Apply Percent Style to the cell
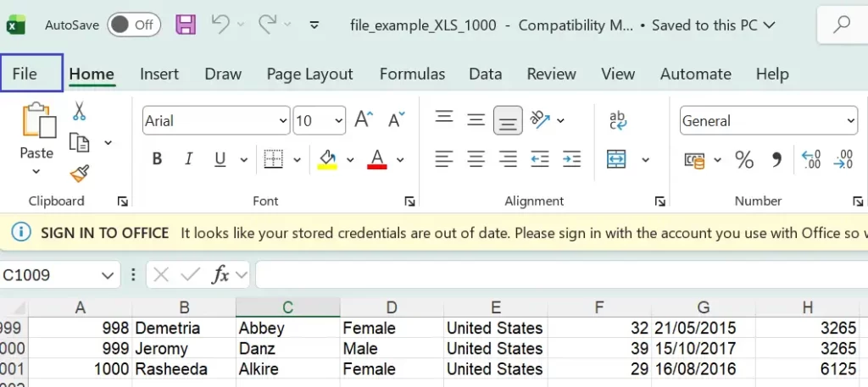Viewport: 868px width, 387px height. 744,159
